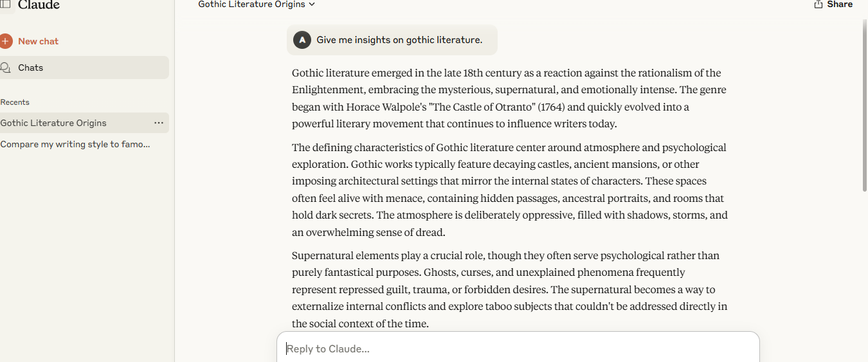868x362 pixels.
Task: Click the Share upload icon
Action: coord(818,5)
